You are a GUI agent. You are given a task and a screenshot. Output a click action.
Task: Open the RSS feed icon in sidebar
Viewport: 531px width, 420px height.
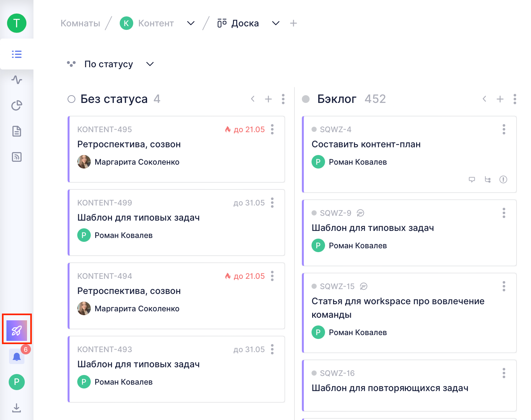[x=17, y=157]
